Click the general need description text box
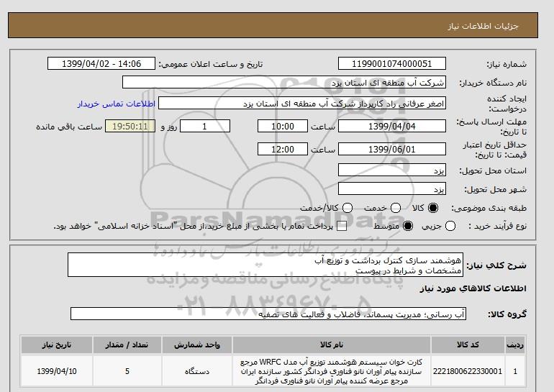 point(265,265)
